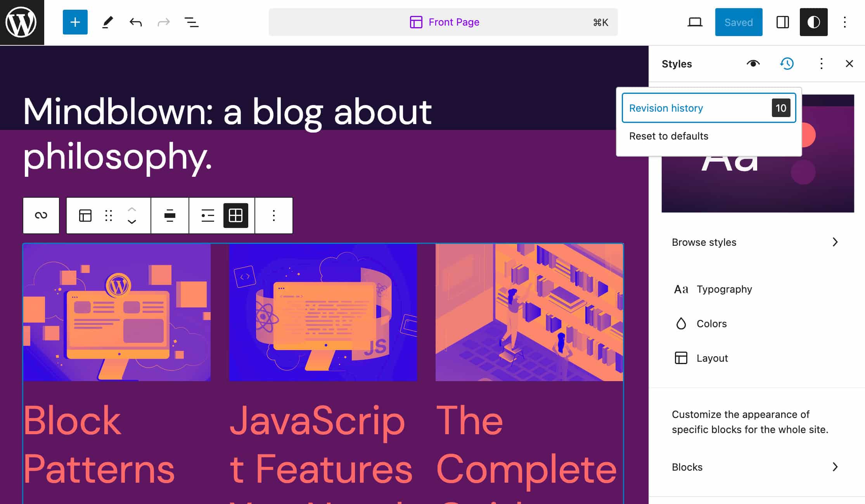Viewport: 865px width, 504px height.
Task: Preview styles with the Style Book eye icon
Action: tap(753, 64)
